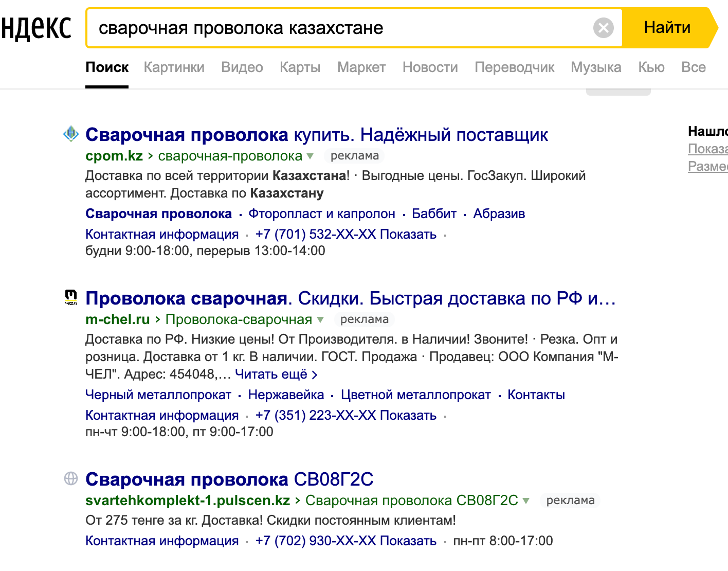Open "Сварочная проволока купить" result title
The image size is (728, 571).
click(x=316, y=135)
